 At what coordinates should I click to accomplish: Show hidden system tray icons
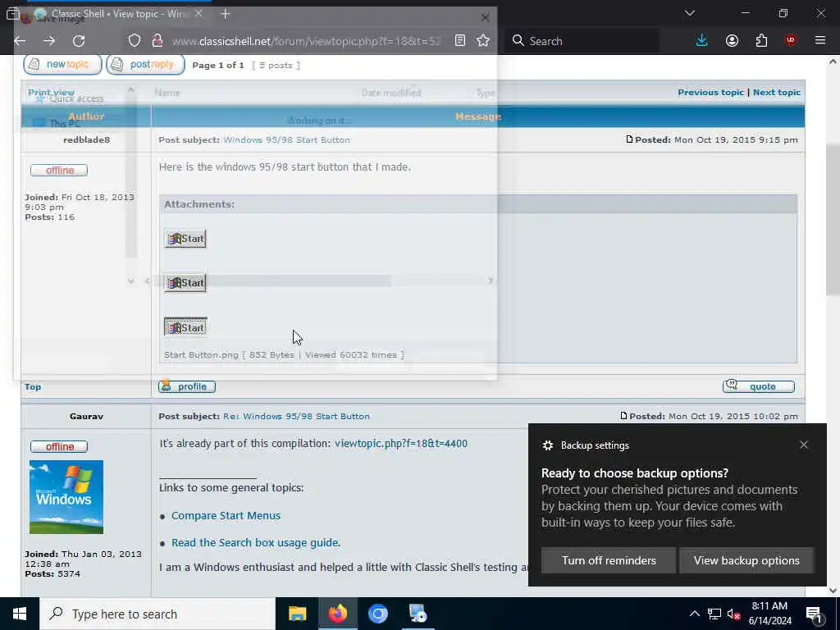click(x=694, y=614)
